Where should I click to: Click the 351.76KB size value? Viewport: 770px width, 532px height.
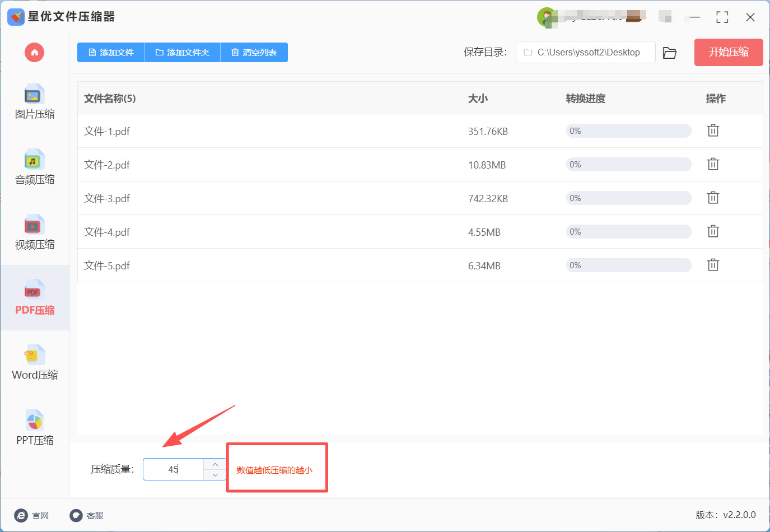coord(488,132)
